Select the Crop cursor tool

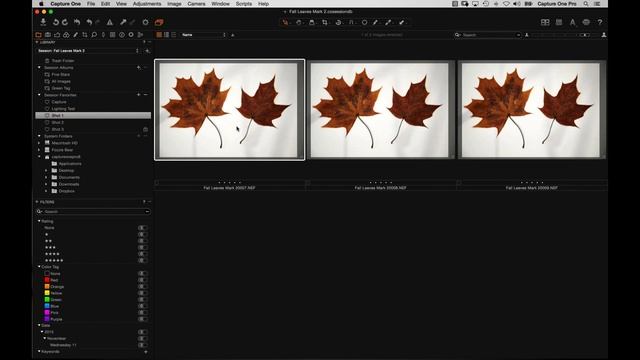[325, 22]
